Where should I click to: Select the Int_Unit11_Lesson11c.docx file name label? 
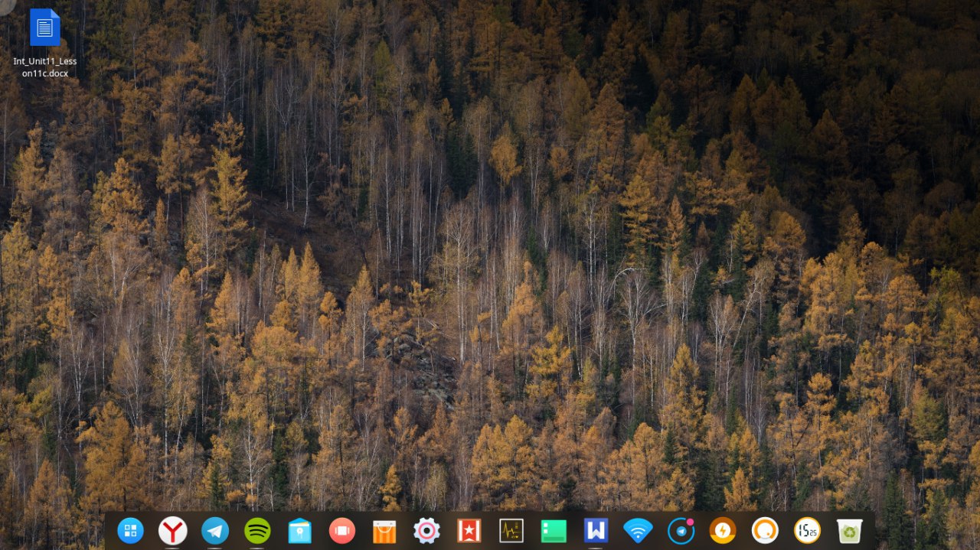point(45,67)
